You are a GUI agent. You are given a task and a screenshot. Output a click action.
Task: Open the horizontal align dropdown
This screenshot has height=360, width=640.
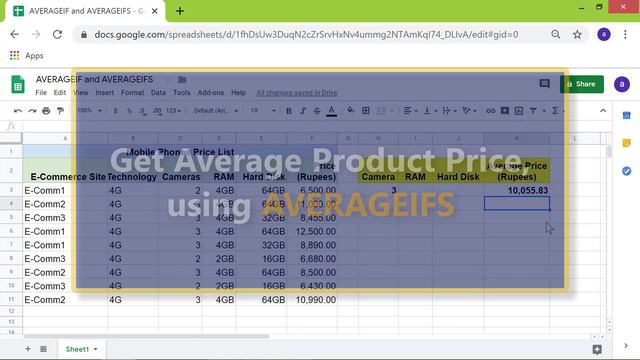click(x=410, y=111)
